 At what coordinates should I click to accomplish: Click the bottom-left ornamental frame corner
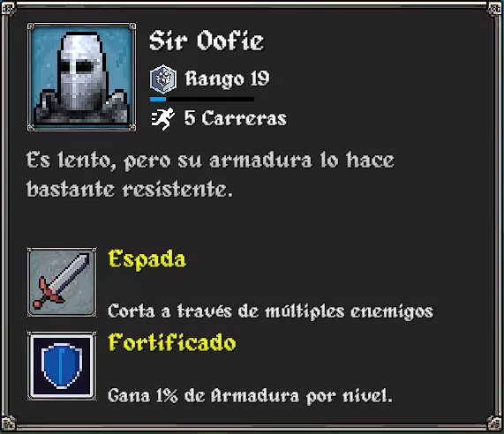(x=9, y=423)
